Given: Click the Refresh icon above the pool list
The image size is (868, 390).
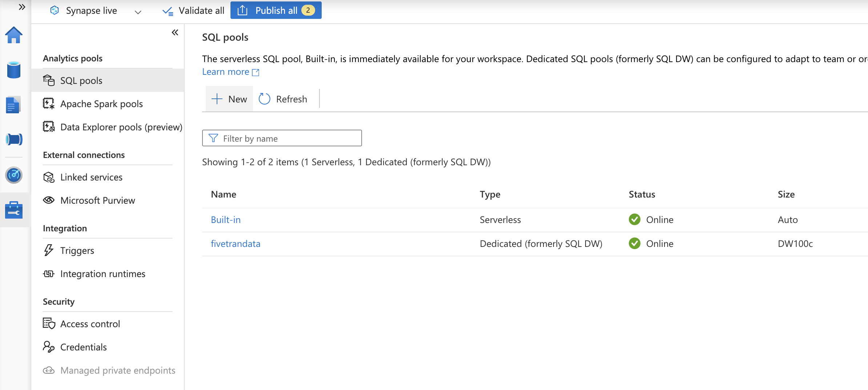Looking at the screenshot, I should 264,98.
